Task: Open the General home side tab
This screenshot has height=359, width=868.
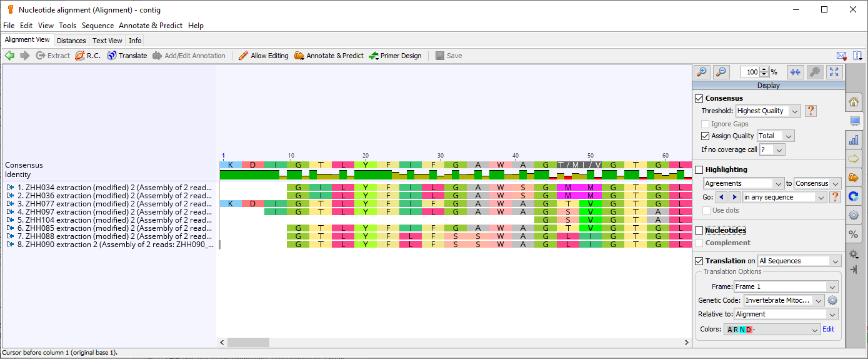Action: 854,101
